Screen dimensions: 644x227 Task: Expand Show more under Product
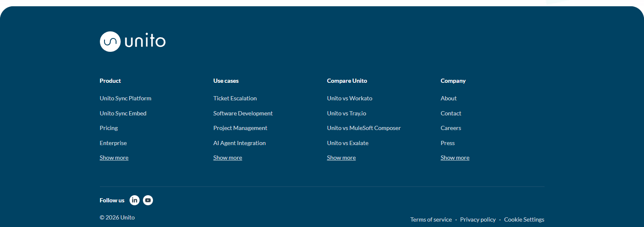(114, 158)
